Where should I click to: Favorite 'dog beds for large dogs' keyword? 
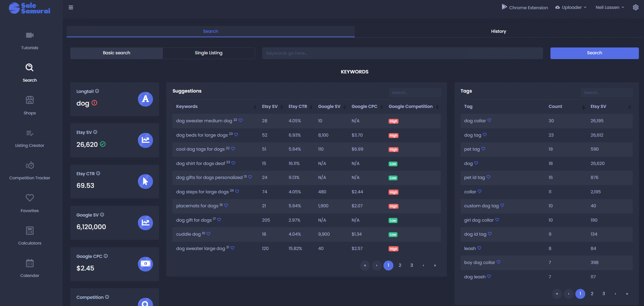click(x=236, y=135)
